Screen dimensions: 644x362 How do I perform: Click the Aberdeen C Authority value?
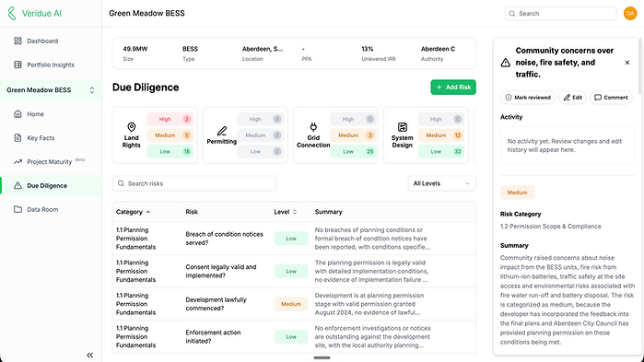click(x=438, y=49)
